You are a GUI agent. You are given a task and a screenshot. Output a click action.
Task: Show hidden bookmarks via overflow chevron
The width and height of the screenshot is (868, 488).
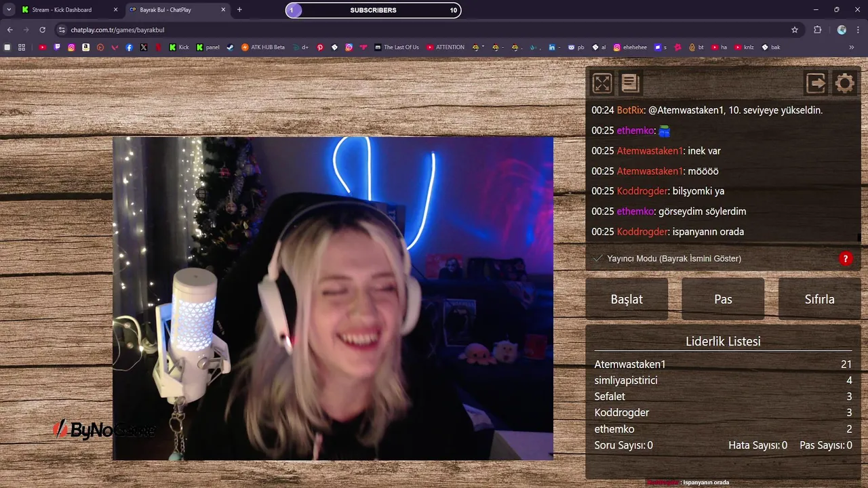click(851, 47)
